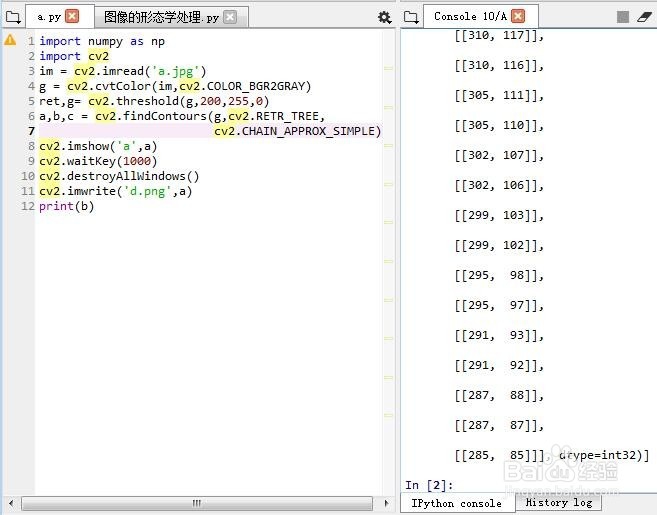Click the cv2.CHAIN_APPROX_SIMPLE line
This screenshot has height=515, width=657.
point(297,131)
